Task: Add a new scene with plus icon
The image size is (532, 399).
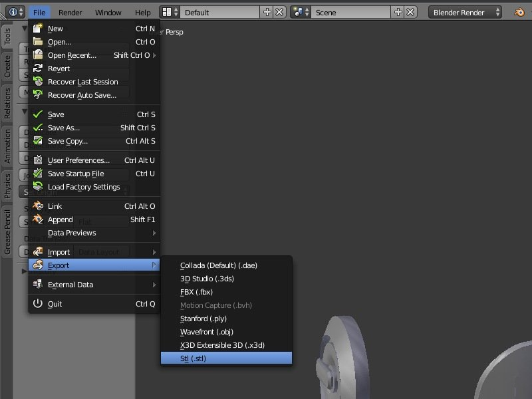Action: click(398, 12)
